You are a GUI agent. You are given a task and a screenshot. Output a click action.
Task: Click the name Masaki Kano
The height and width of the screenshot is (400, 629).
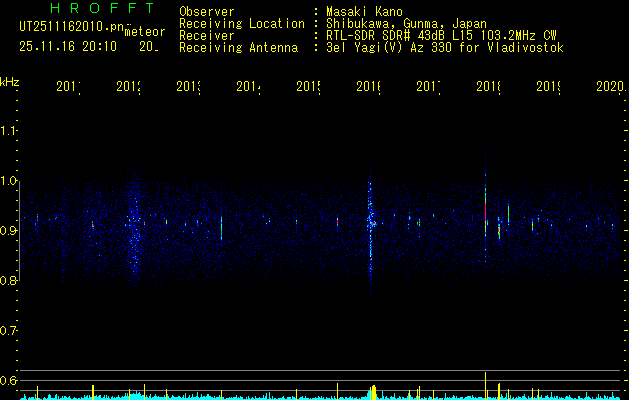(364, 12)
